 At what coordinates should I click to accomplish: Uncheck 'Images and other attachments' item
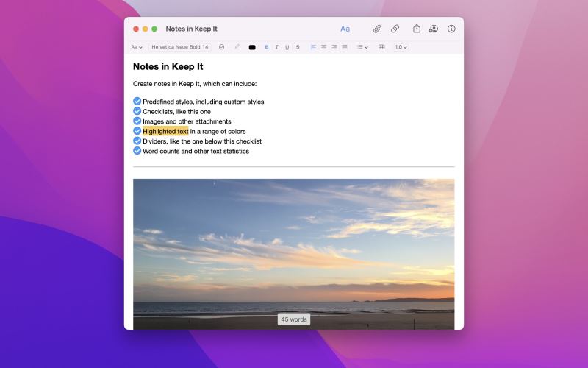click(x=137, y=121)
